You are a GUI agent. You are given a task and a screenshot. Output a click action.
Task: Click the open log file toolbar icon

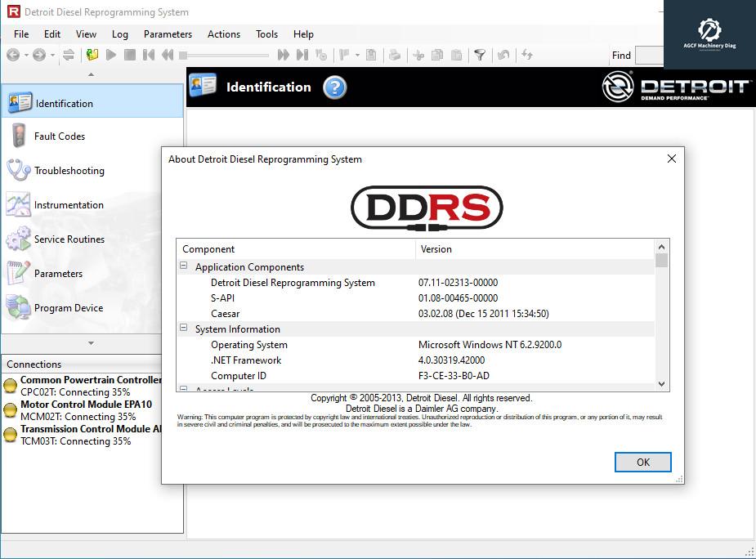[x=92, y=55]
